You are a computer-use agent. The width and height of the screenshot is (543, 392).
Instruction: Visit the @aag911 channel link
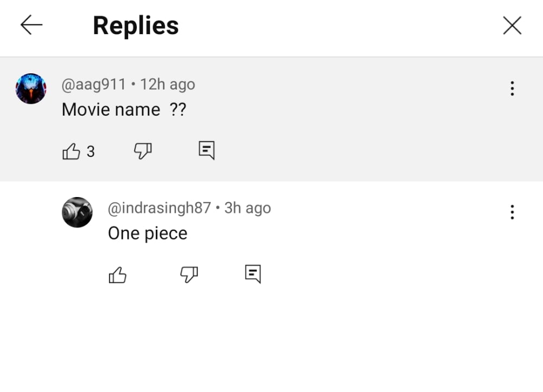[93, 84]
